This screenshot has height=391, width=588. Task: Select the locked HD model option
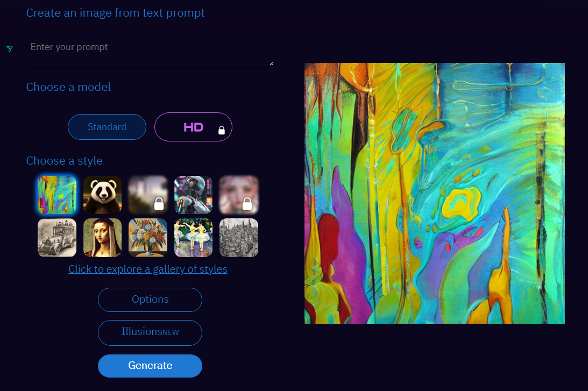193,127
